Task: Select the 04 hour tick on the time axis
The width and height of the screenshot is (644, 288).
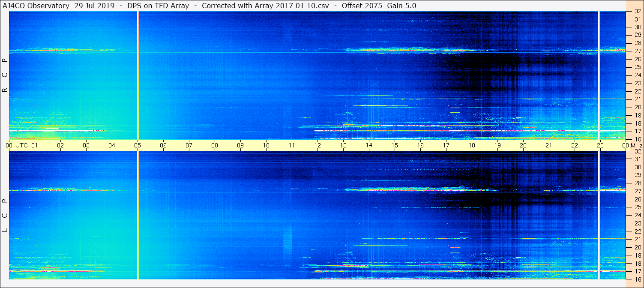Action: pos(112,145)
